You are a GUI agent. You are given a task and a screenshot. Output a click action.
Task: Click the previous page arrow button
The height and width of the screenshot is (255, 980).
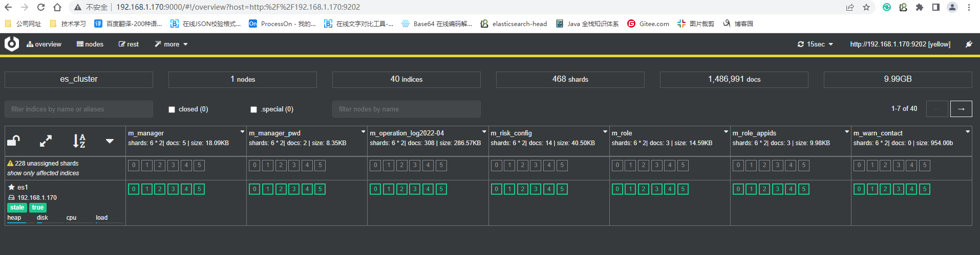[x=937, y=109]
